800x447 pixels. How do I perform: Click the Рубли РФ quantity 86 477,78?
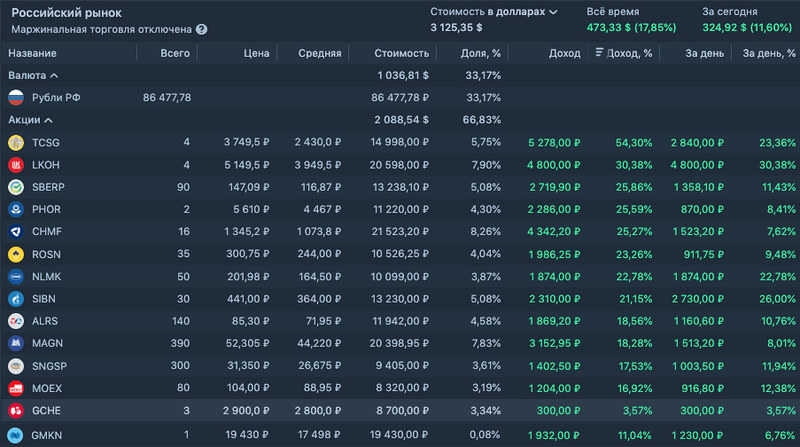(x=167, y=97)
